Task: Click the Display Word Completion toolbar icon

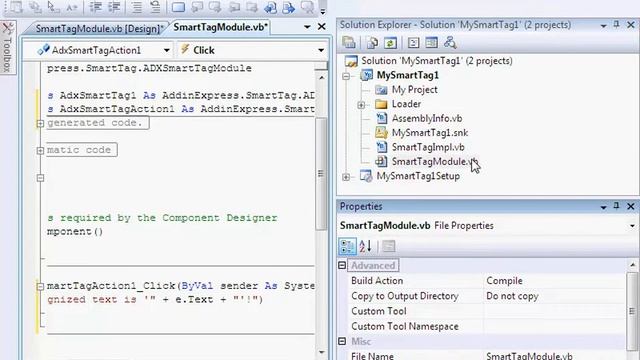Action: click(71, 7)
